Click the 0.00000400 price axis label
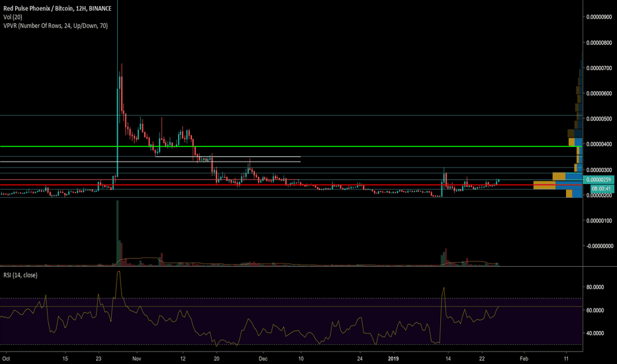The width and height of the screenshot is (617, 364). coord(599,144)
